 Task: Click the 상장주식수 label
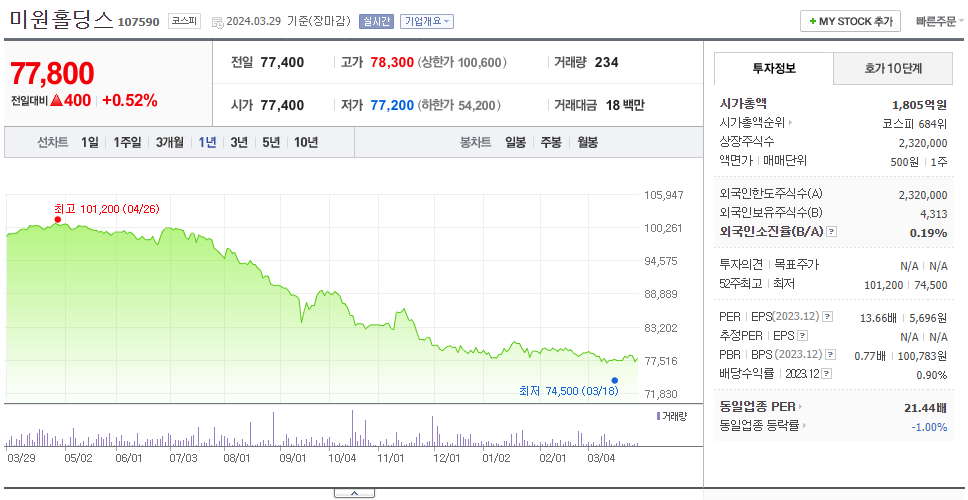pyautogui.click(x=747, y=141)
